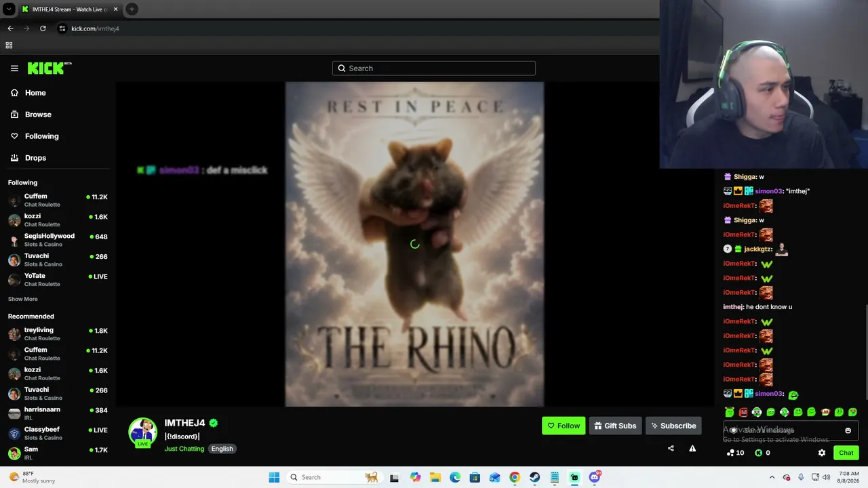Open the weather widget showing 88°F

coord(32,477)
